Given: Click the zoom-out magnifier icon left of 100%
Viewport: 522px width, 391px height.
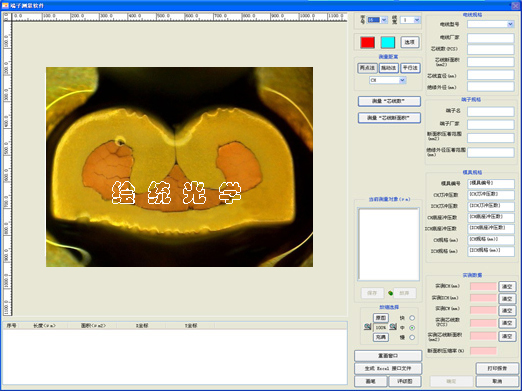Looking at the screenshot, I should (x=367, y=327).
